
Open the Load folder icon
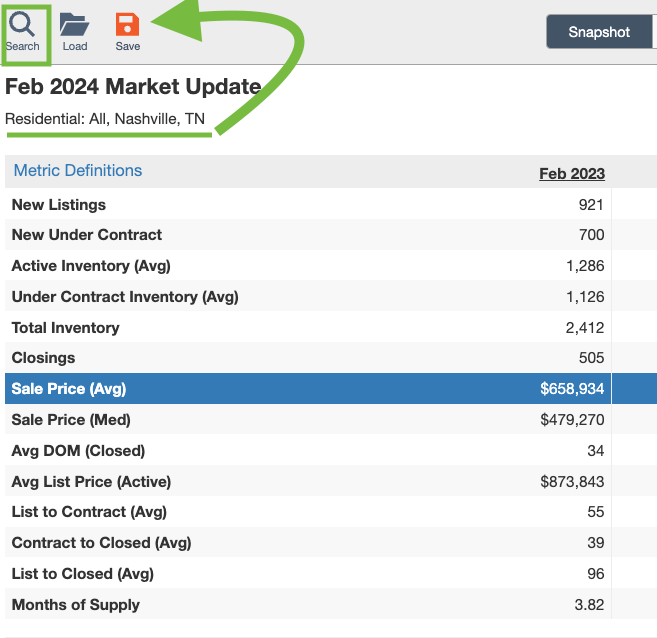coord(74,24)
